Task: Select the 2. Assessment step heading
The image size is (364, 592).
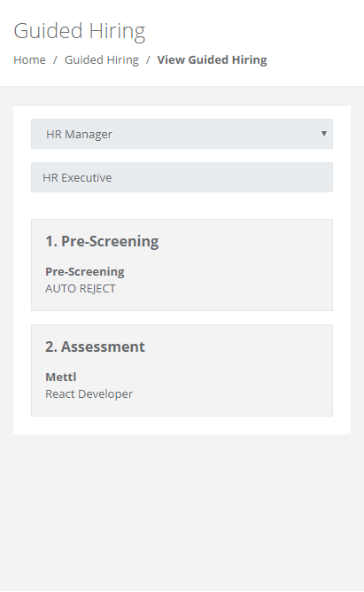Action: pyautogui.click(x=95, y=347)
